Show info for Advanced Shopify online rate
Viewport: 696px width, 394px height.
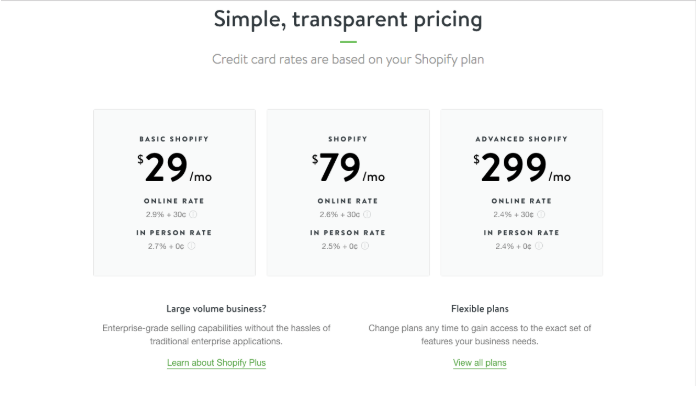(x=541, y=214)
